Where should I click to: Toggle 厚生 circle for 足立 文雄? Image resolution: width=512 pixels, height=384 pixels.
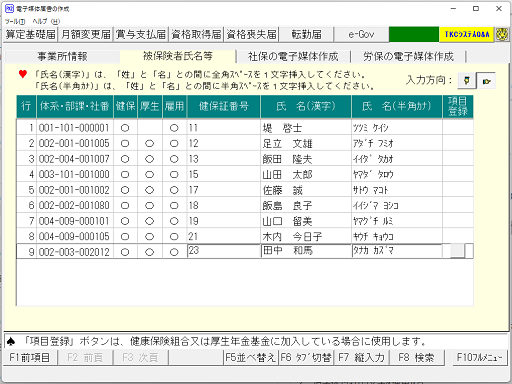click(x=150, y=143)
